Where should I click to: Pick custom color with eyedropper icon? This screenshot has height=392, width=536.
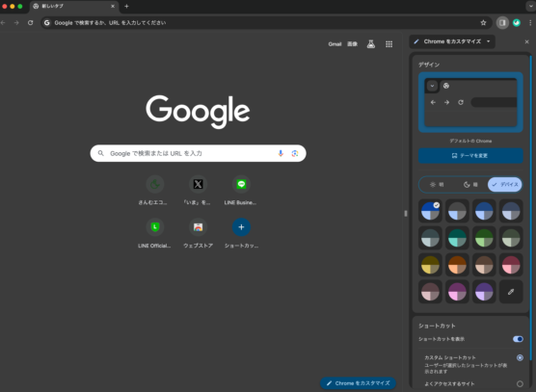coord(511,292)
